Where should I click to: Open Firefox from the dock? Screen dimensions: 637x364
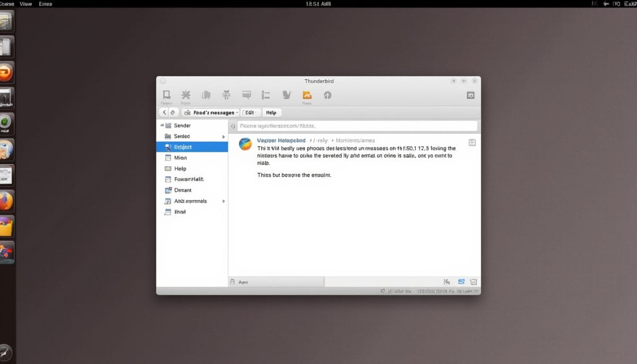tap(6, 201)
